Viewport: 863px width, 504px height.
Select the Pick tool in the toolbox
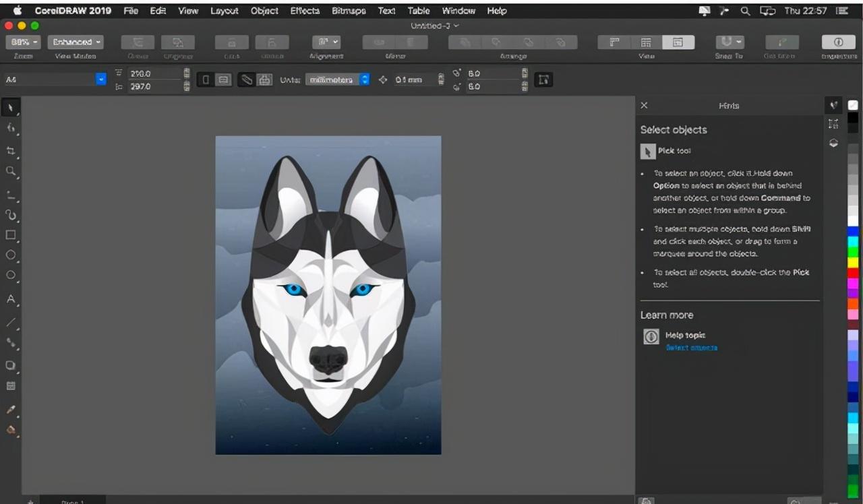click(x=11, y=107)
